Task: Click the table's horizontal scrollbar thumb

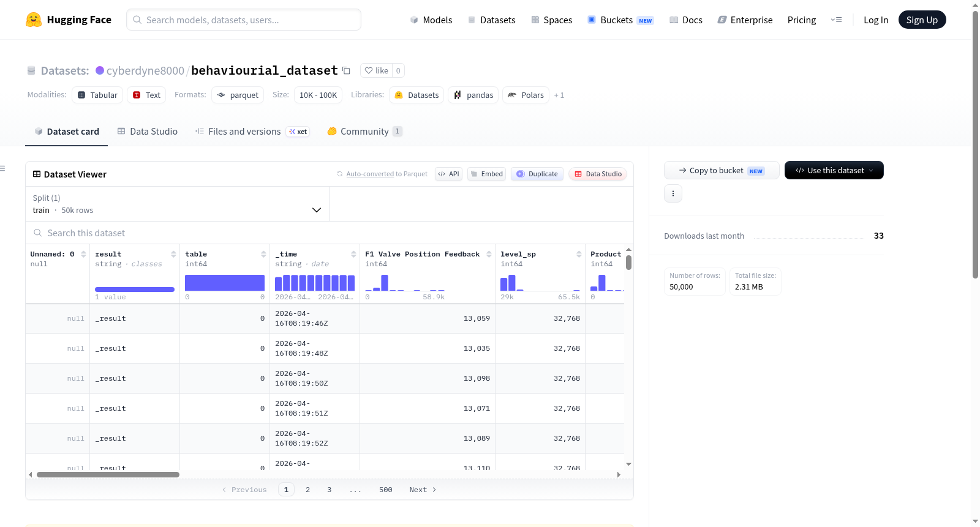Action: (108, 474)
